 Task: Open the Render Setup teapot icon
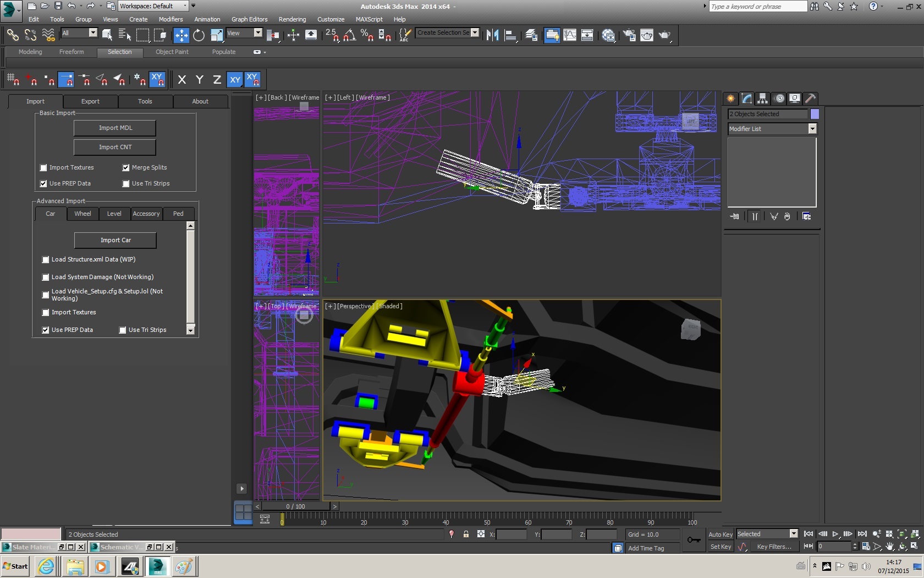pyautogui.click(x=629, y=35)
